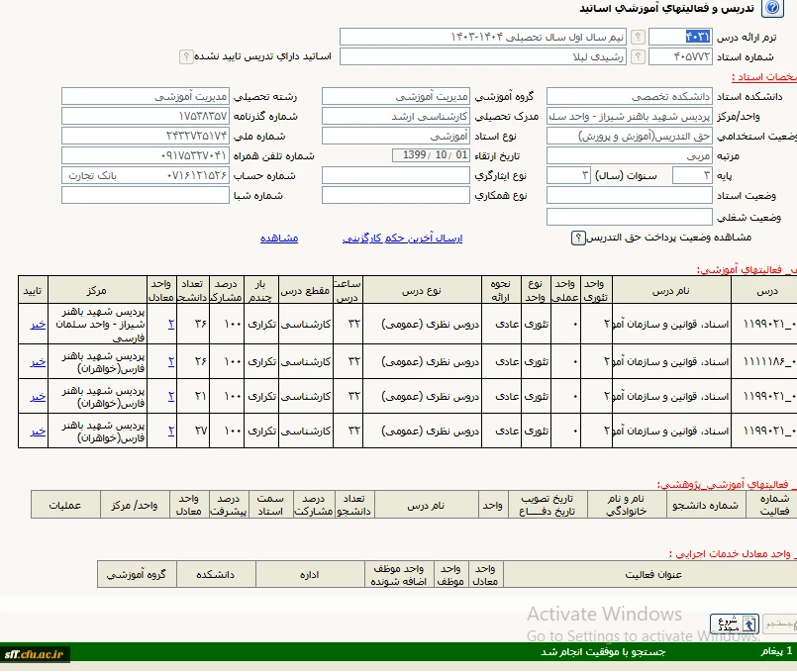
Task: Open the term lookup question-mark icon
Action: tap(639, 37)
